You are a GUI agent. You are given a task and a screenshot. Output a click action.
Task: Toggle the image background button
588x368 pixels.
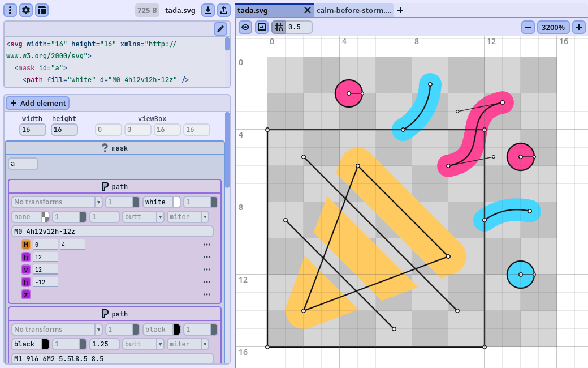point(261,27)
